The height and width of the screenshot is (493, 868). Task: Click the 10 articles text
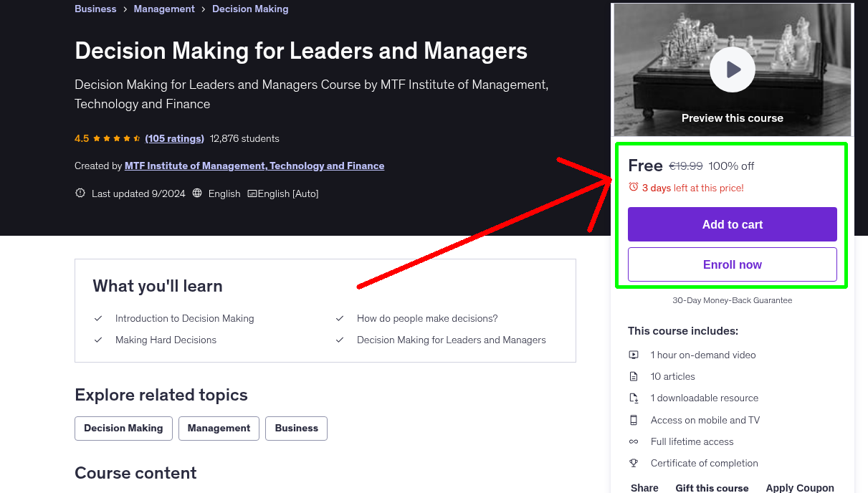[673, 376]
